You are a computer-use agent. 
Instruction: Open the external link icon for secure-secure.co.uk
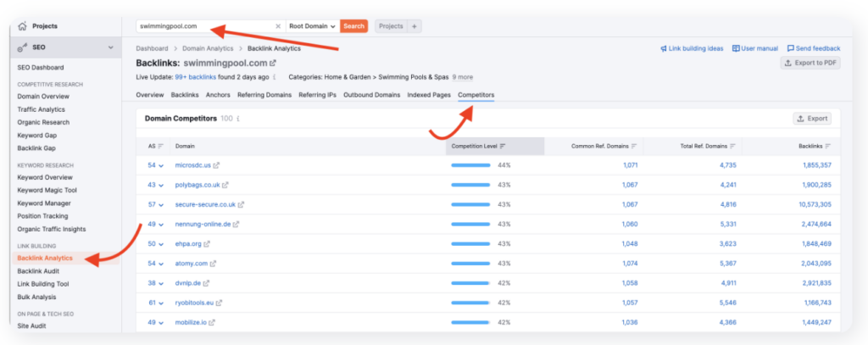tap(241, 205)
